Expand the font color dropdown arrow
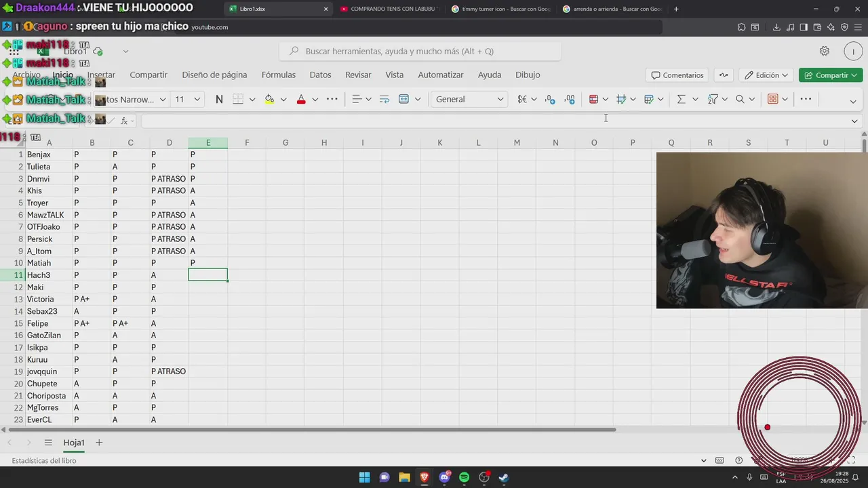The image size is (868, 488). 315,99
